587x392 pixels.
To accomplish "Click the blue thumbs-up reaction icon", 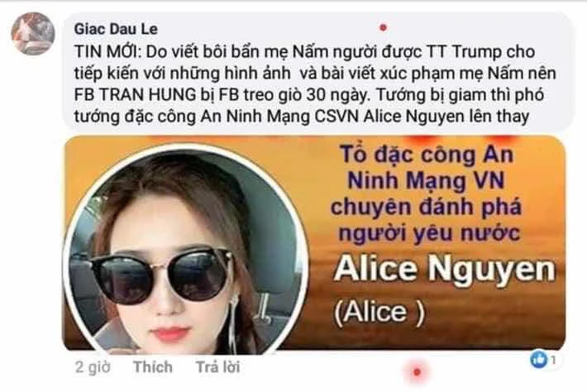I will click(538, 360).
